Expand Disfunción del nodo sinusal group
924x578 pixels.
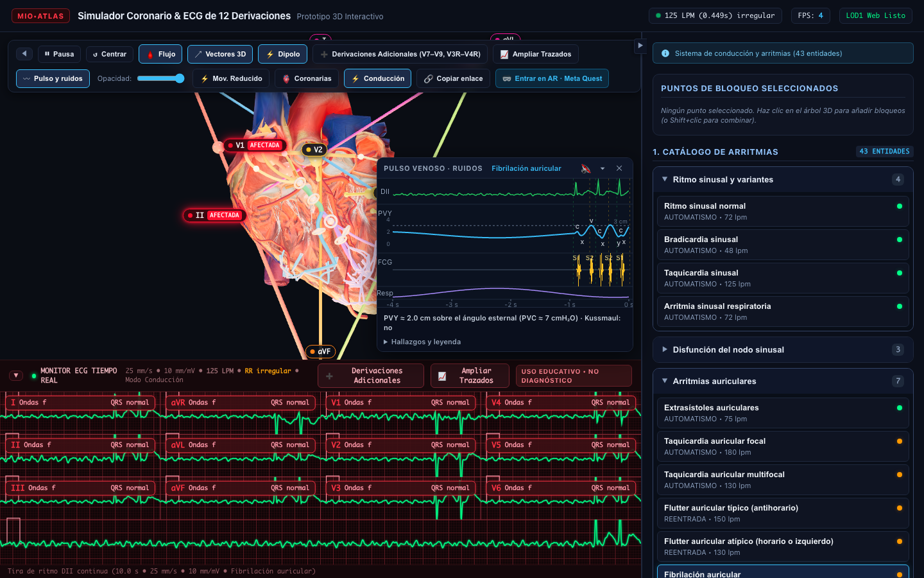click(783, 350)
